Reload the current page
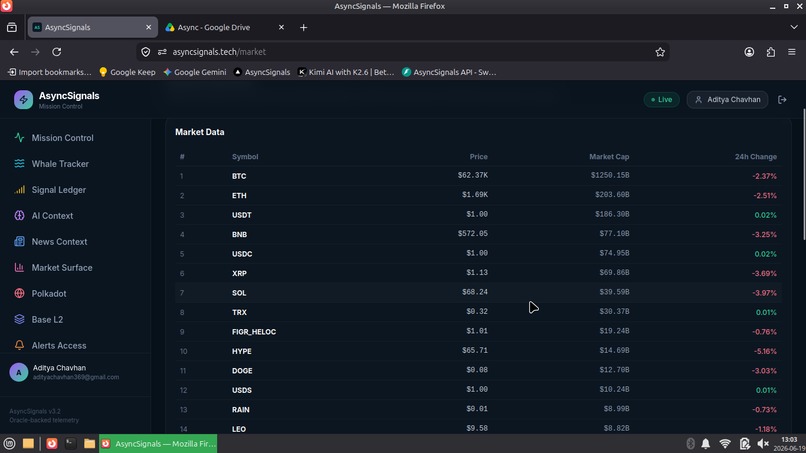Screen dimensions: 806x453 [57, 52]
